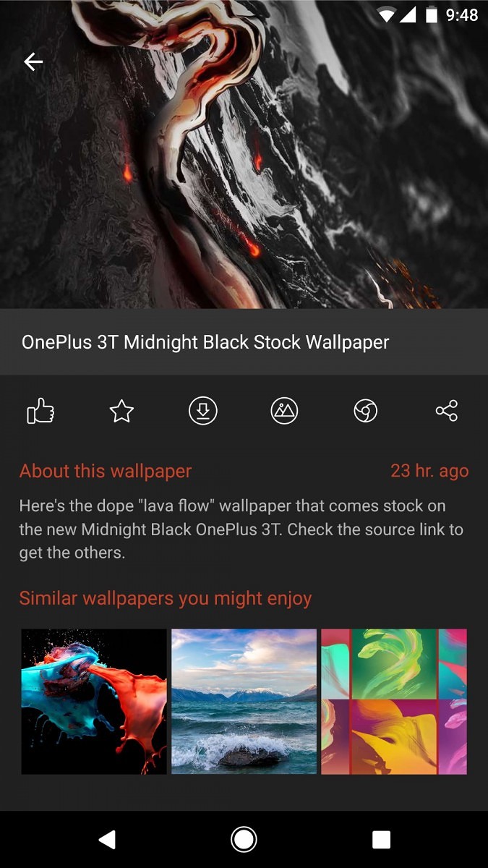The height and width of the screenshot is (868, 488).
Task: Tap the Wi-Fi status icon
Action: 387,14
